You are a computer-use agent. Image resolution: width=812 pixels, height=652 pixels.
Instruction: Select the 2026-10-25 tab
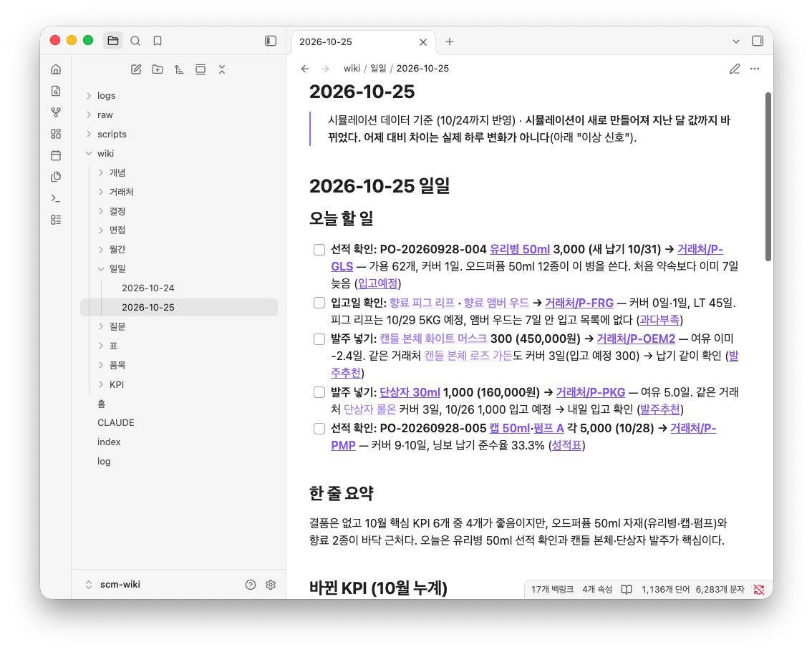pos(363,42)
